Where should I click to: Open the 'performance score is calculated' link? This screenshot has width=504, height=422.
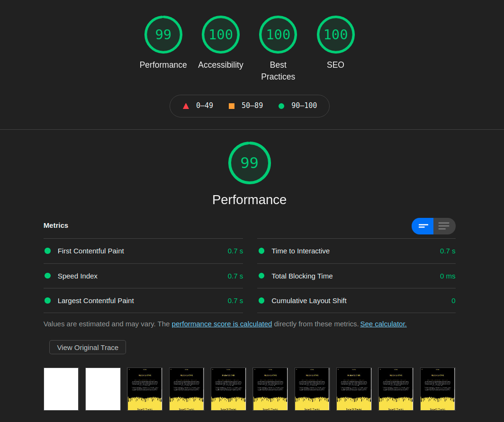[222, 324]
